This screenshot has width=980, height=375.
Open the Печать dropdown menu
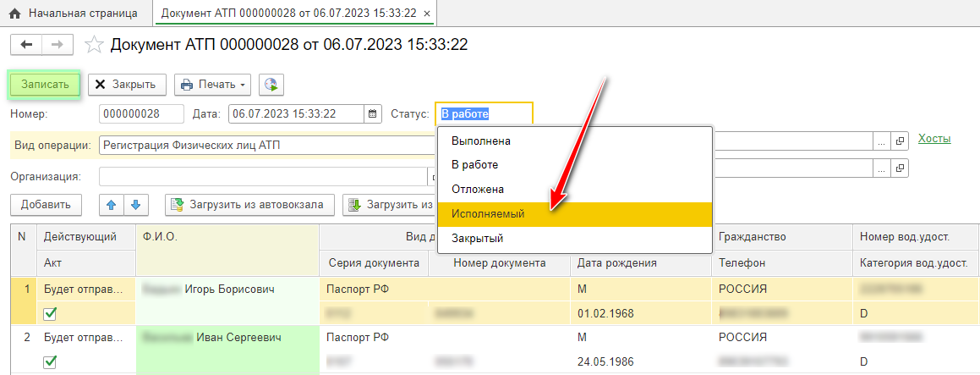coord(215,85)
